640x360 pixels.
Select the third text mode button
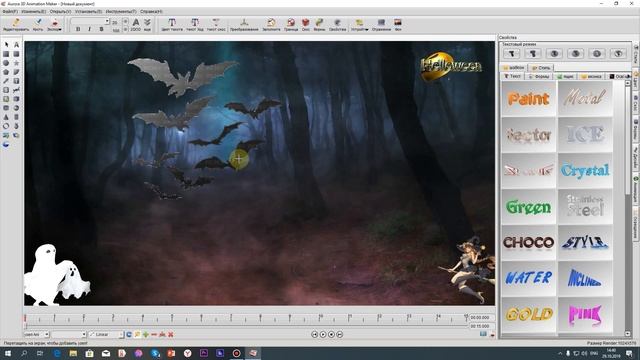(x=554, y=53)
